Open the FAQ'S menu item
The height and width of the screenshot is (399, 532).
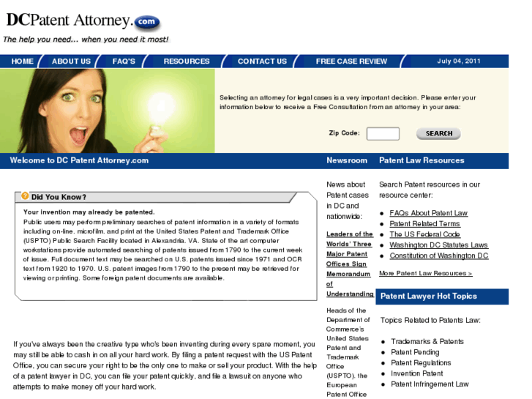point(124,61)
